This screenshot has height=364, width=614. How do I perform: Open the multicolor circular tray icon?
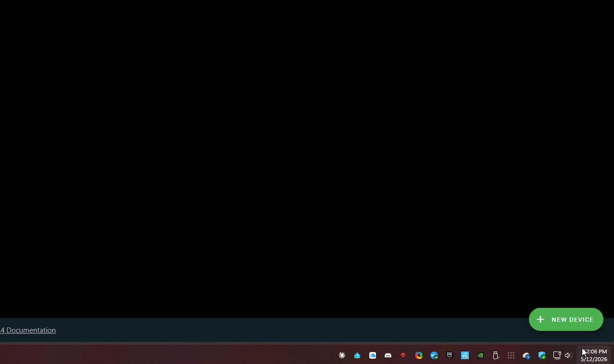pyautogui.click(x=419, y=355)
